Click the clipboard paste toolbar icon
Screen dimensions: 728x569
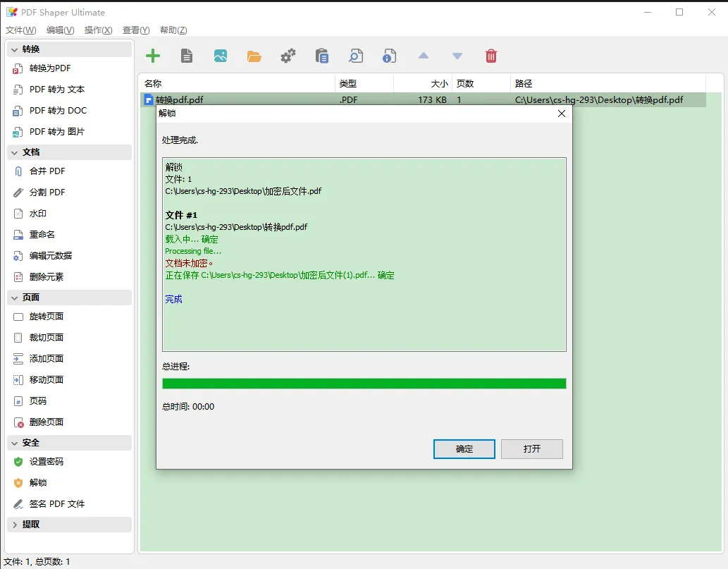click(x=322, y=56)
